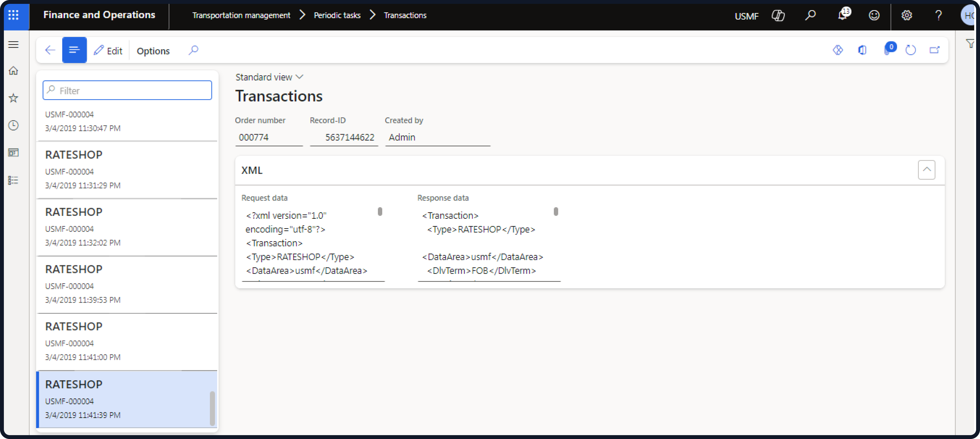Click Transportation management breadcrumb
This screenshot has height=439, width=980.
pos(241,15)
